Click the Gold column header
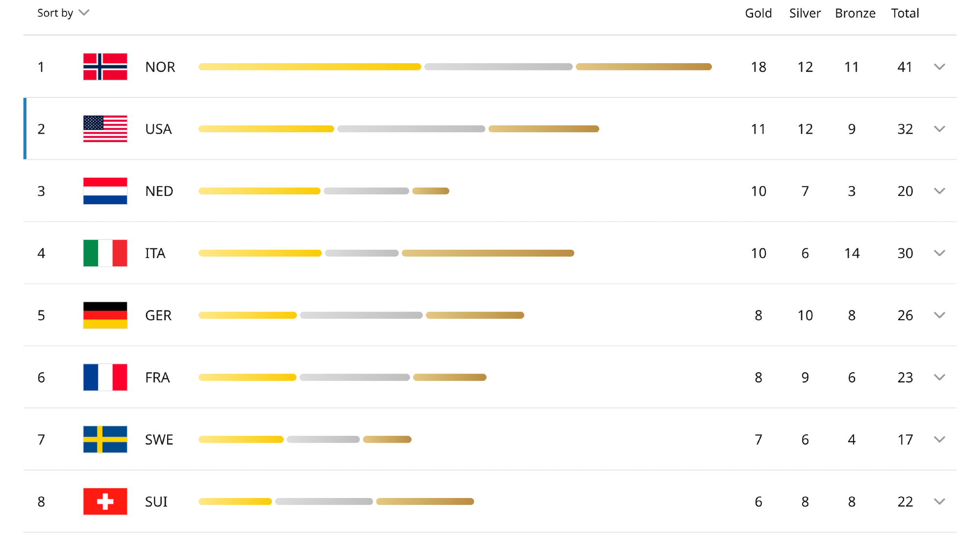 pyautogui.click(x=758, y=13)
